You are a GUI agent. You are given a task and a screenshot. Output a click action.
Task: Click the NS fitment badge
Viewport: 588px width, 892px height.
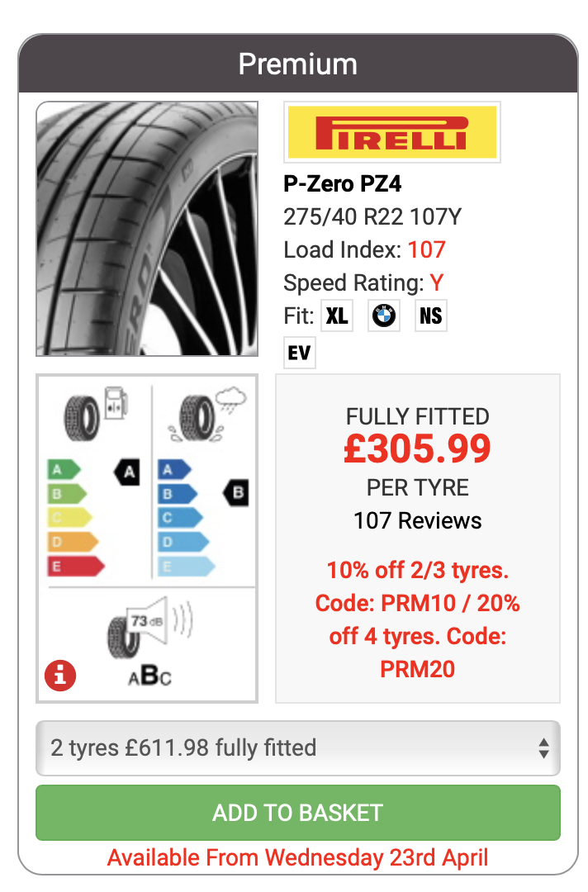click(430, 316)
